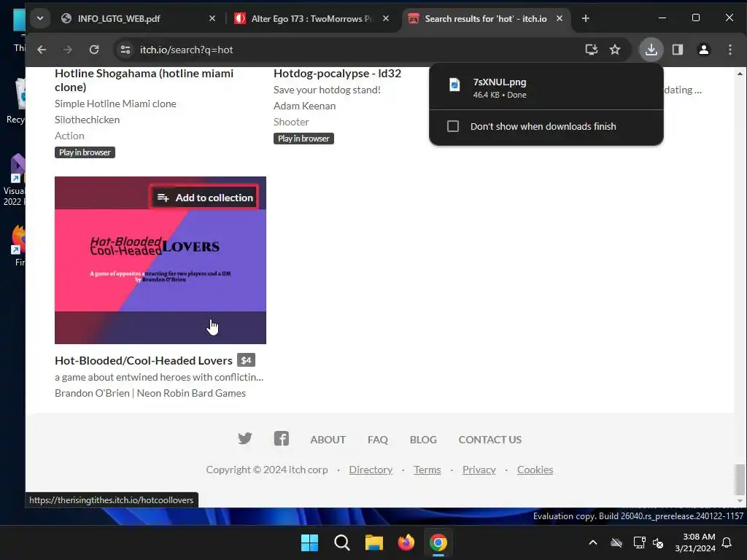Select the itch.io search results tab
The height and width of the screenshot is (560, 747).
click(x=486, y=18)
